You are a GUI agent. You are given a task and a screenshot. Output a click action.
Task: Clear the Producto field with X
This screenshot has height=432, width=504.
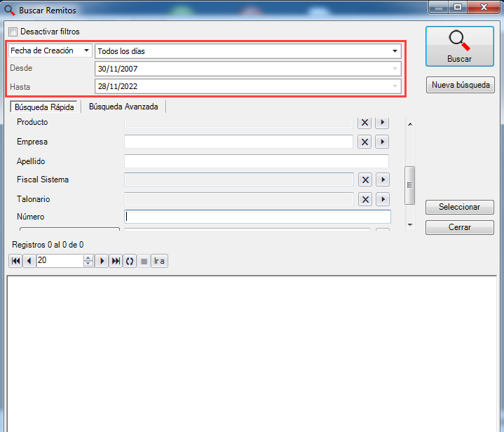(x=365, y=123)
